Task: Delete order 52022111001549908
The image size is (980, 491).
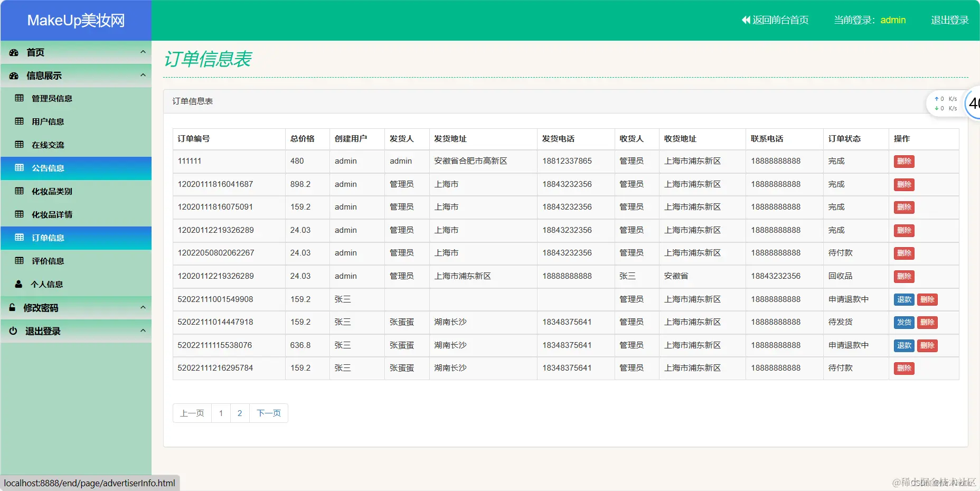Action: [927, 299]
